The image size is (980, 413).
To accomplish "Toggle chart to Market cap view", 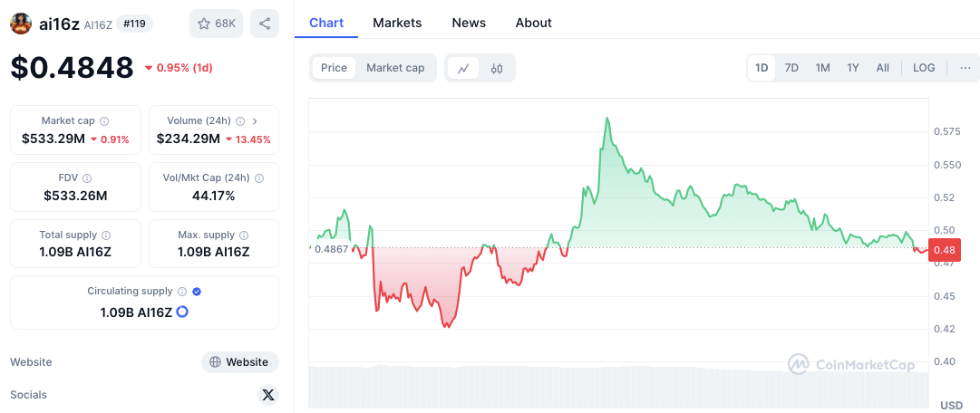I will (x=395, y=68).
